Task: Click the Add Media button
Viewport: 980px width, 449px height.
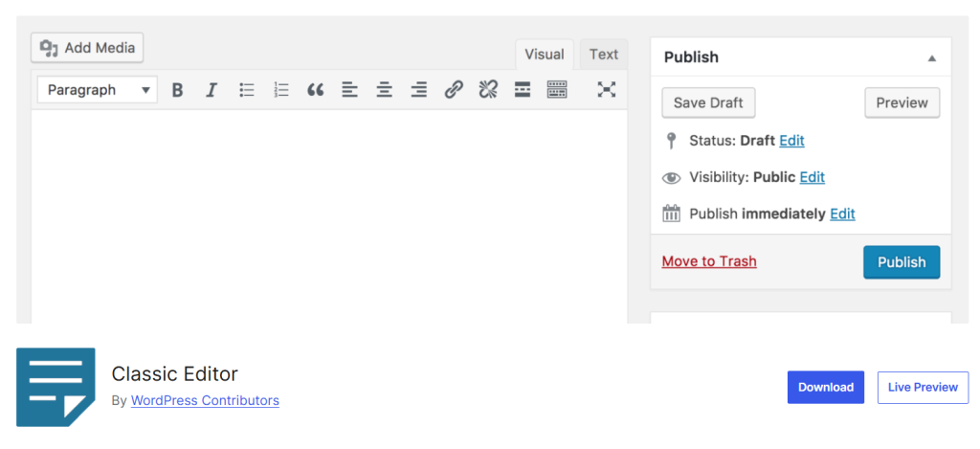Action: tap(87, 48)
